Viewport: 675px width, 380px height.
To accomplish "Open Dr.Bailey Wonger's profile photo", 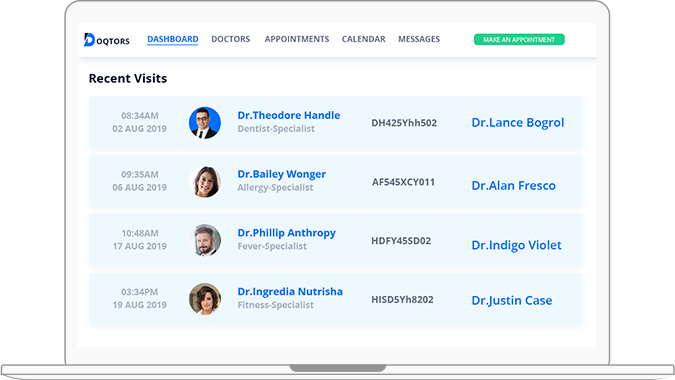I will click(205, 182).
